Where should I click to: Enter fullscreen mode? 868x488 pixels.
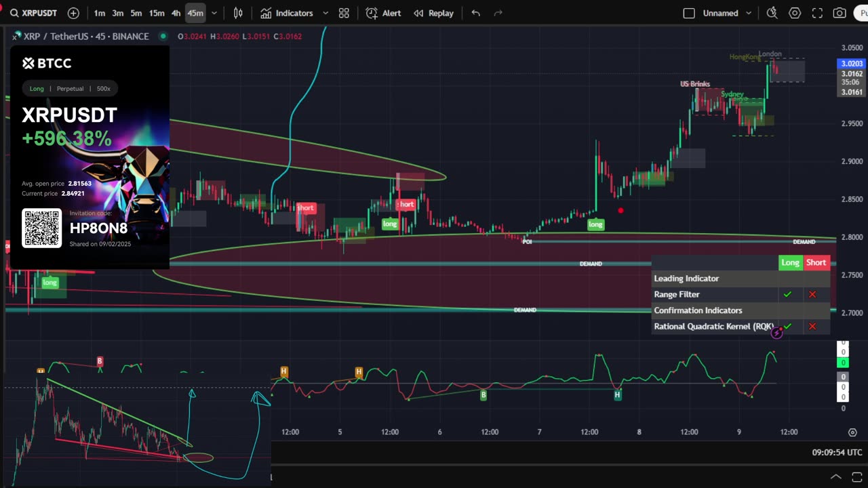pyautogui.click(x=817, y=13)
